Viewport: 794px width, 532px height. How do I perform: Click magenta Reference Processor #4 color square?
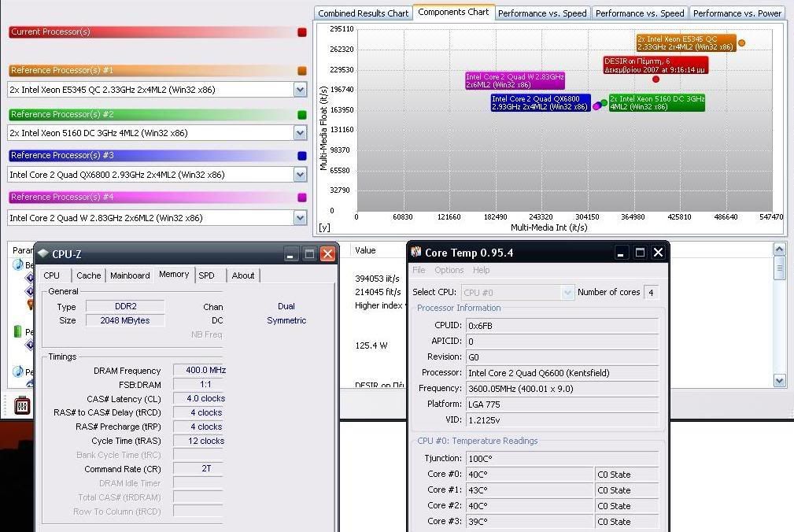click(x=302, y=198)
